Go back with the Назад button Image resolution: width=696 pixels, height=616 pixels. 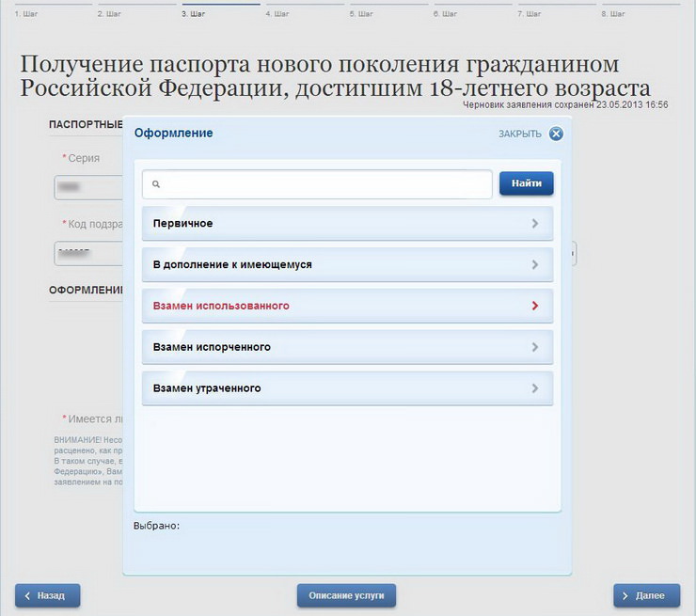(x=47, y=595)
